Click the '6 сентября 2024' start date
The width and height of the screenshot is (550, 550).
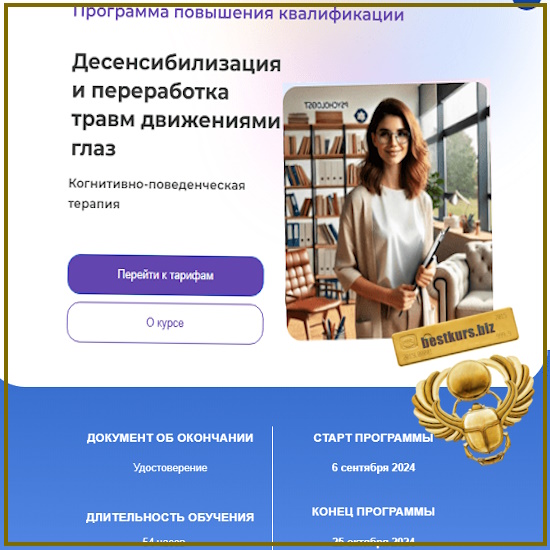[373, 468]
